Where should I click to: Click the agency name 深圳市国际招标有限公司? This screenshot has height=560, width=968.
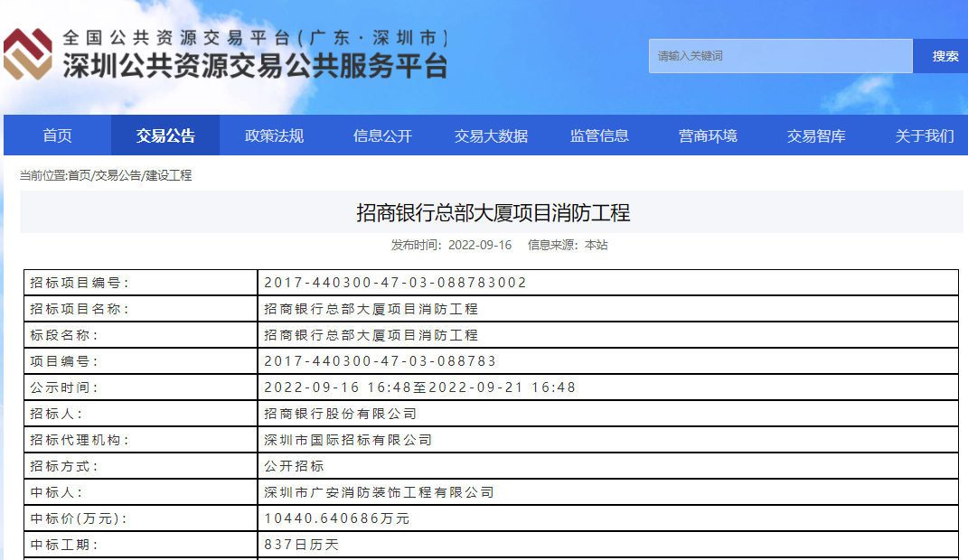click(348, 440)
